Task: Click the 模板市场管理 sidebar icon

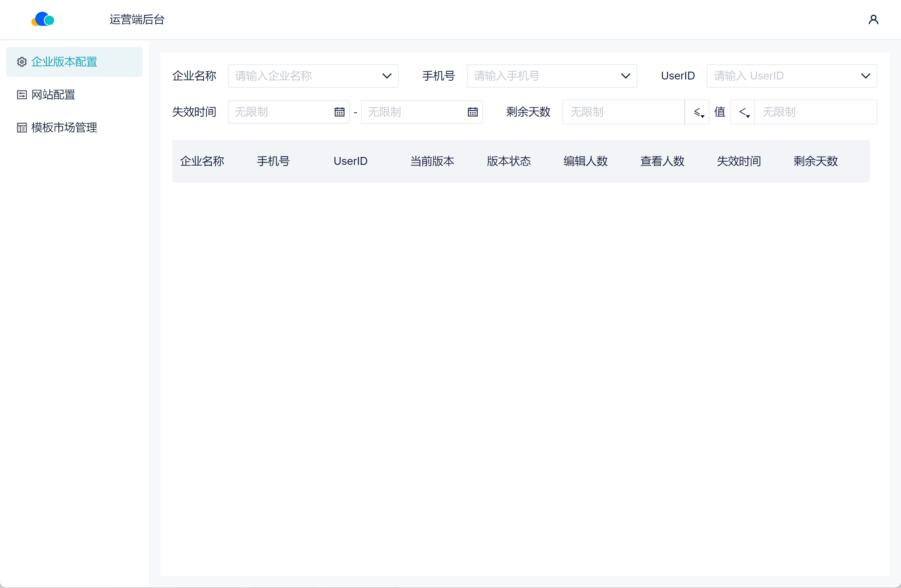Action: coord(22,128)
